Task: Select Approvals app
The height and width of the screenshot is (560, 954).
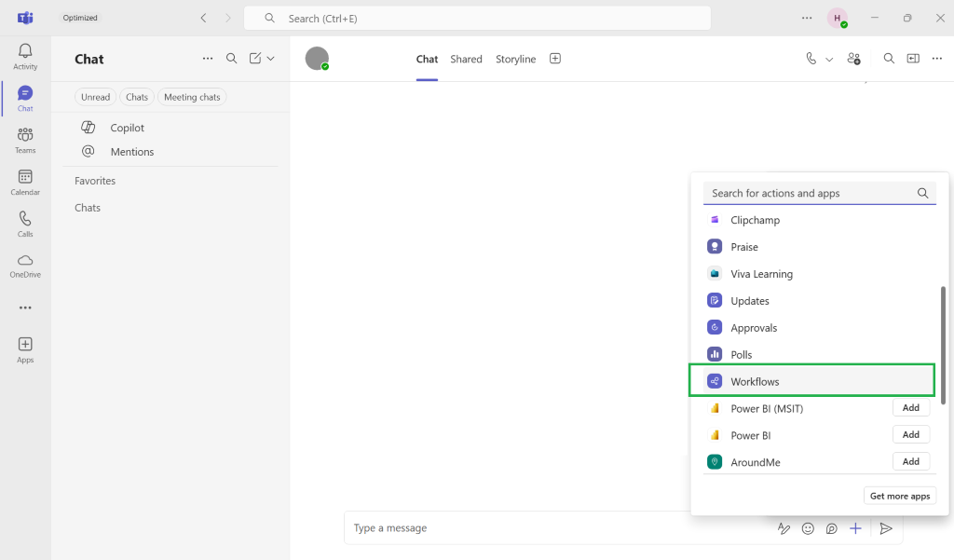Action: 819,327
